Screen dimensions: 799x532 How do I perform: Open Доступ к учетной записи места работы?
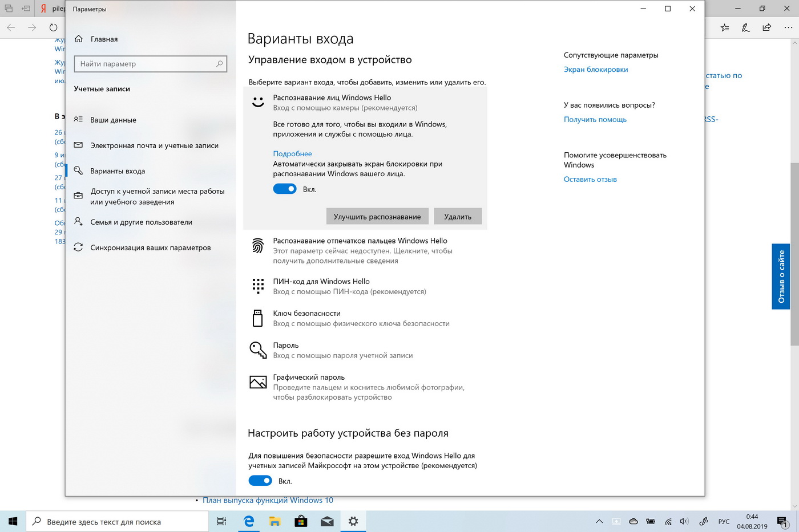[x=151, y=196]
